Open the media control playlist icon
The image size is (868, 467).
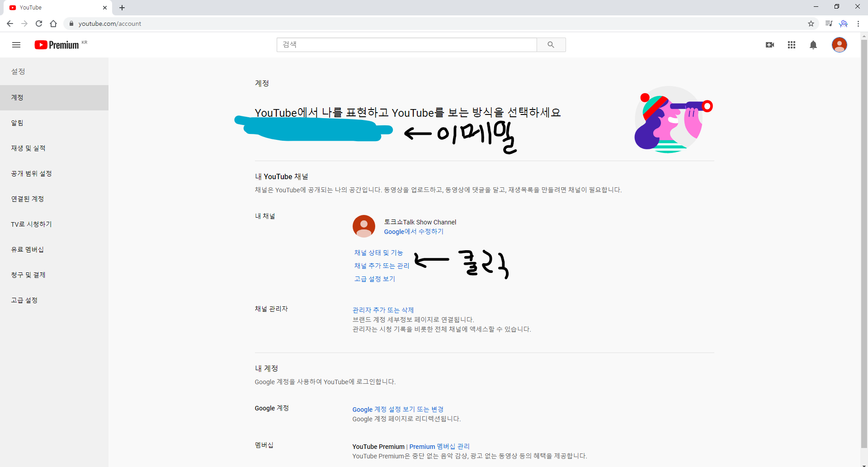(x=829, y=24)
